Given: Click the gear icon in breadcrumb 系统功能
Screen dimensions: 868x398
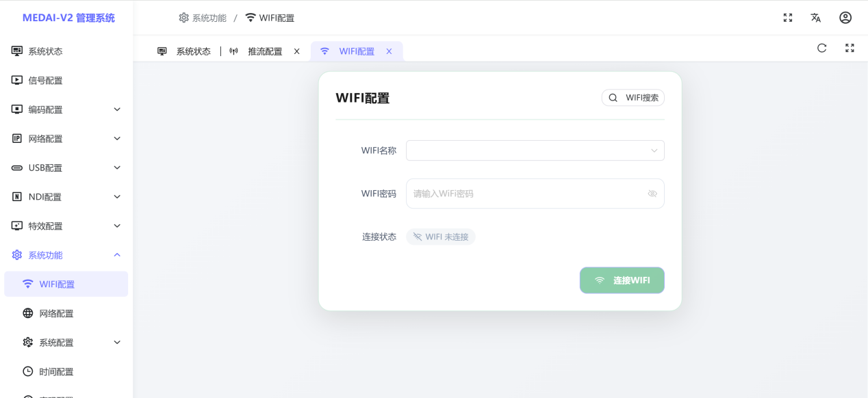Looking at the screenshot, I should coord(183,18).
